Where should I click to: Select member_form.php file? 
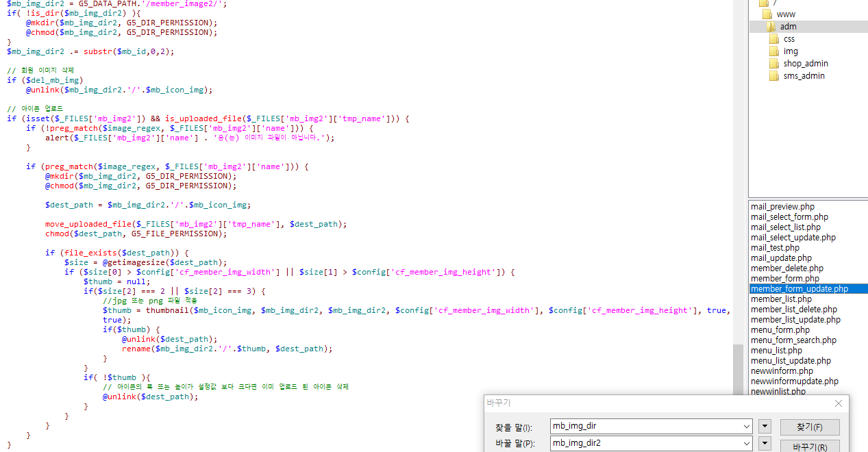click(x=784, y=279)
